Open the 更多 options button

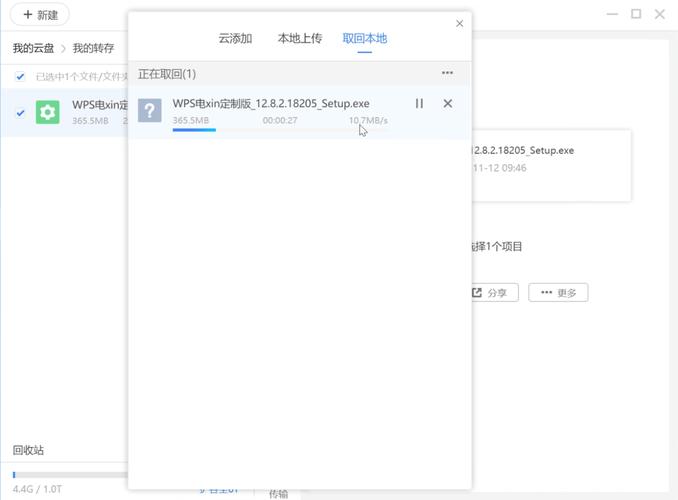tap(558, 293)
